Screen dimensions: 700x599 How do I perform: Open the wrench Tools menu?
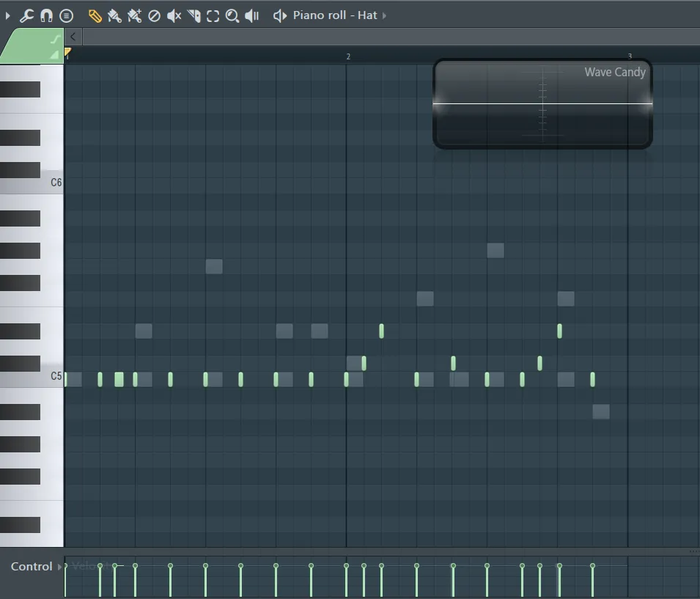coord(26,15)
